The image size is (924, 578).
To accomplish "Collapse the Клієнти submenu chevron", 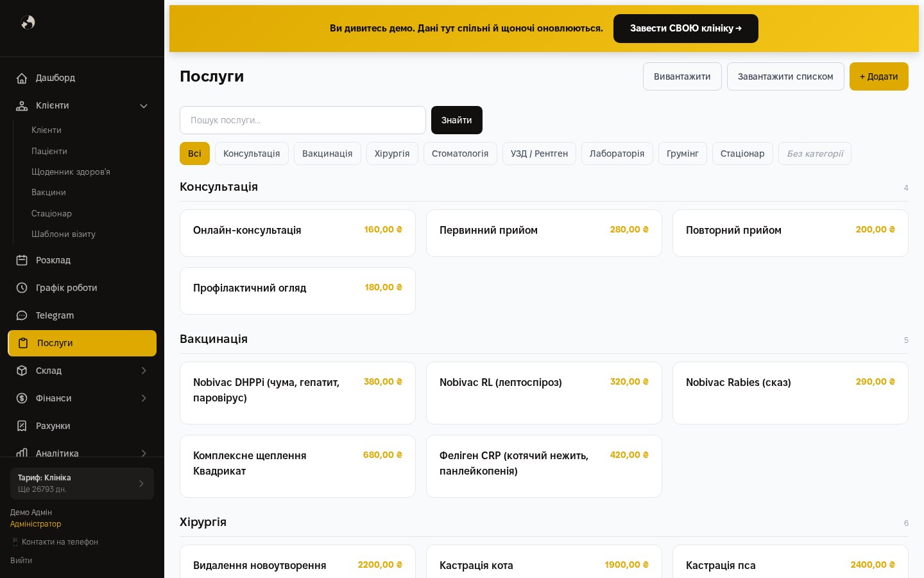I will coord(144,106).
